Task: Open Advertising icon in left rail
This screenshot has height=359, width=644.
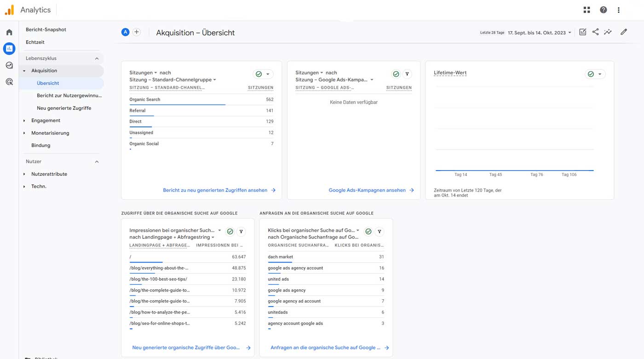Action: (9, 82)
